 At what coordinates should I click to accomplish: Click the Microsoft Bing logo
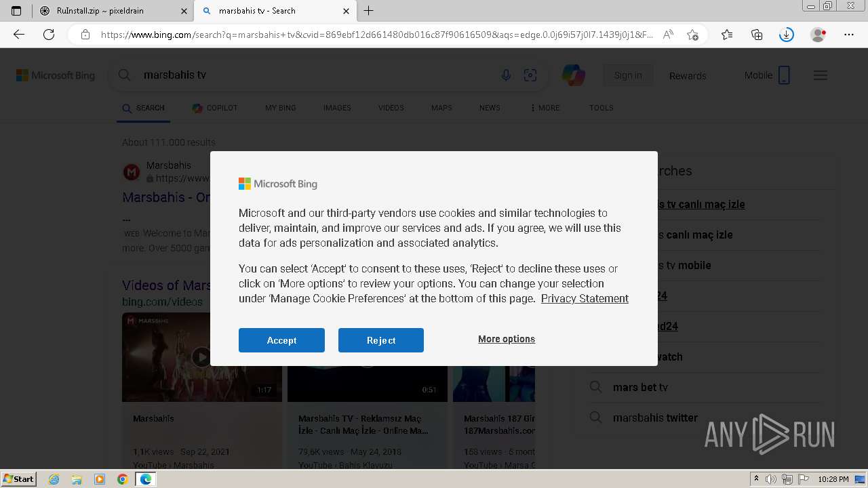click(56, 75)
